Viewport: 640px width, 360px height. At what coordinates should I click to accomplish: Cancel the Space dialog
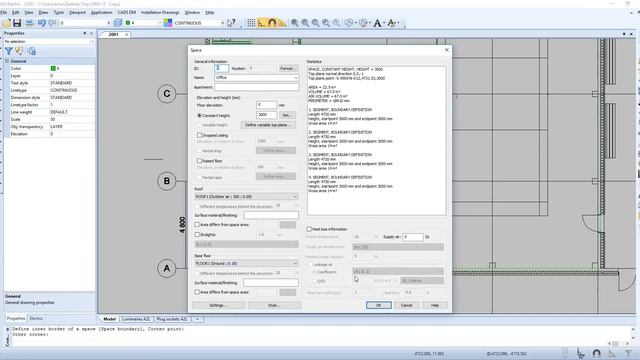(x=407, y=305)
